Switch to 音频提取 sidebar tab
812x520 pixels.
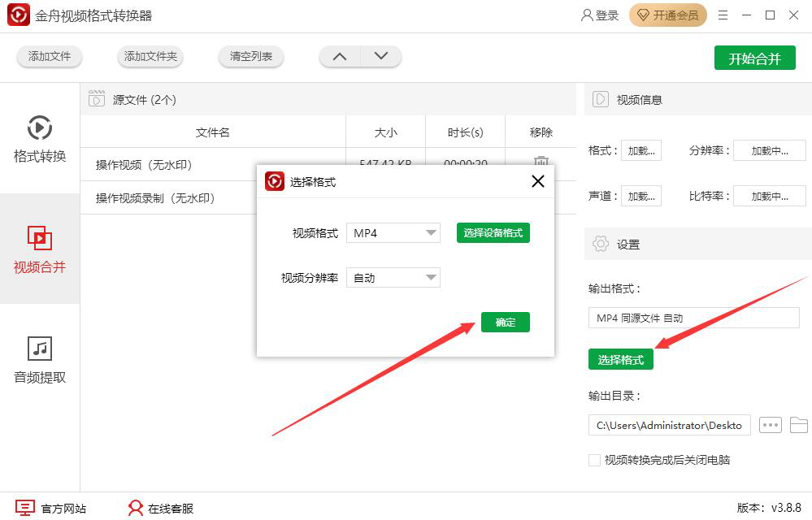(x=40, y=360)
